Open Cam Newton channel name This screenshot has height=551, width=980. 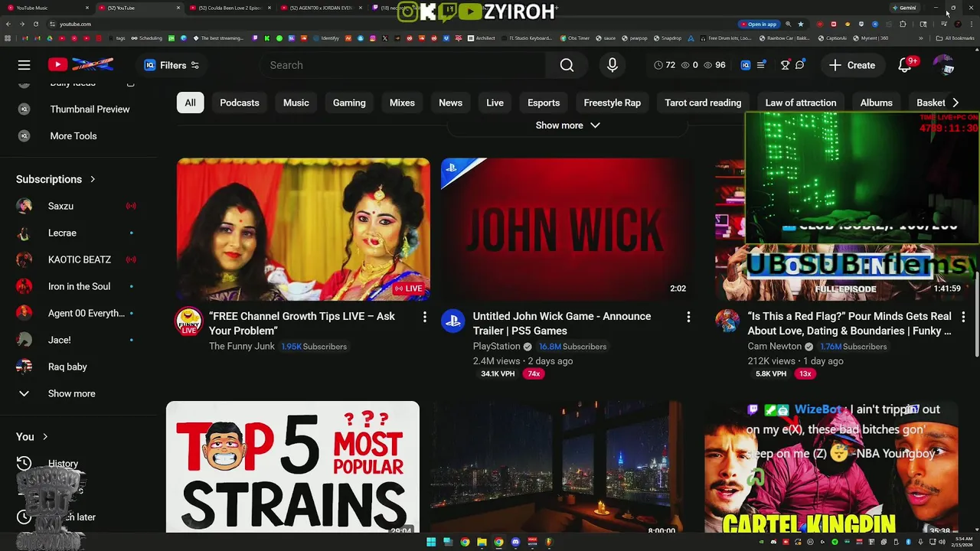click(x=775, y=347)
